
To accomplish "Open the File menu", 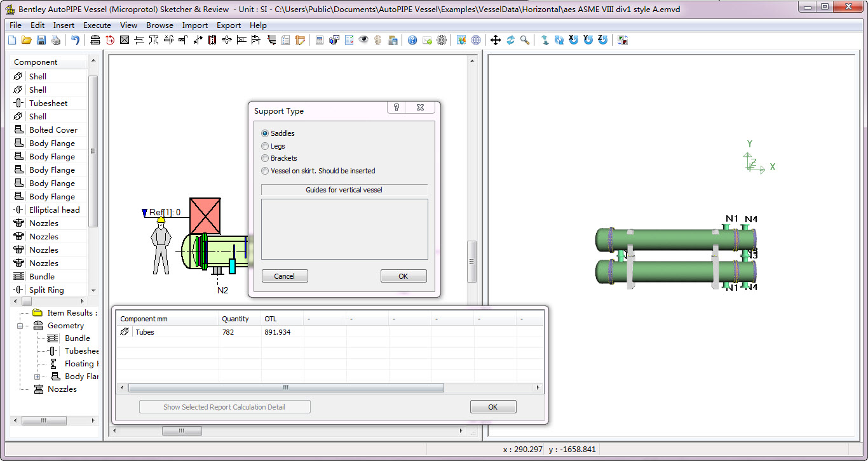I will click(x=15, y=25).
